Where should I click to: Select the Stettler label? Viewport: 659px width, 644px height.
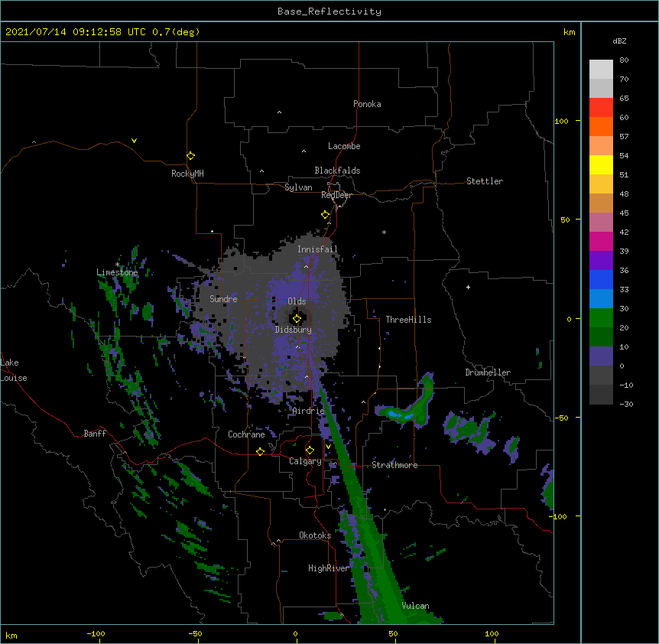click(x=485, y=181)
